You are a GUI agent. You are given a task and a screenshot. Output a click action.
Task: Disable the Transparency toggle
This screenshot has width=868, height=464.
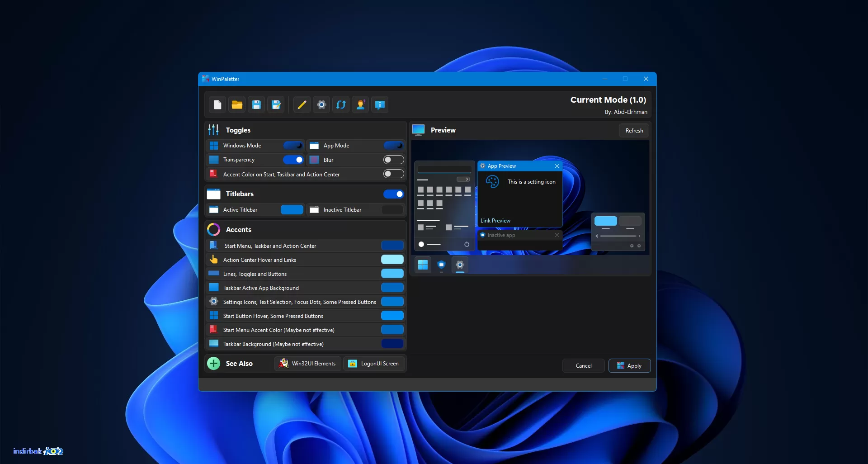tap(293, 160)
